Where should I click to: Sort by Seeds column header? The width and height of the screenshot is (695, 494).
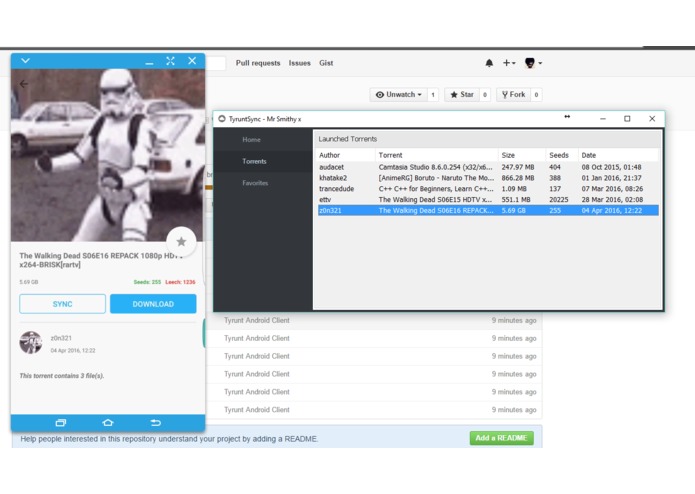point(562,155)
